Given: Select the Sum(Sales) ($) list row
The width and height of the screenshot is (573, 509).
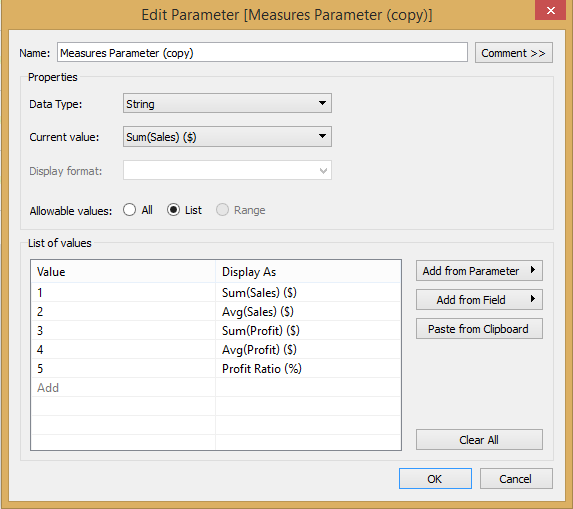Looking at the screenshot, I should tap(216, 293).
